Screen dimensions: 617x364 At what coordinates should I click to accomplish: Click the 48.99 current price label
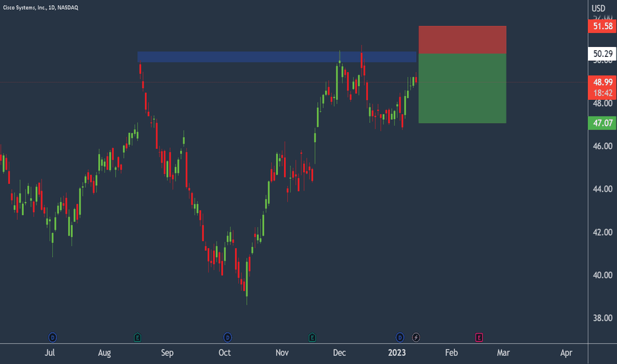(602, 82)
